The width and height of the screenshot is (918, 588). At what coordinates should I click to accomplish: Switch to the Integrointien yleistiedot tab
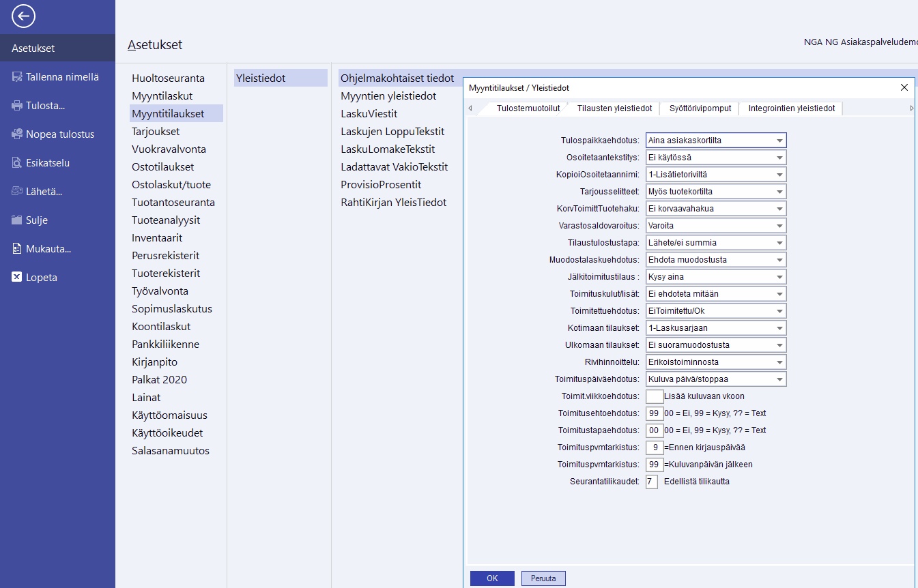click(x=792, y=108)
